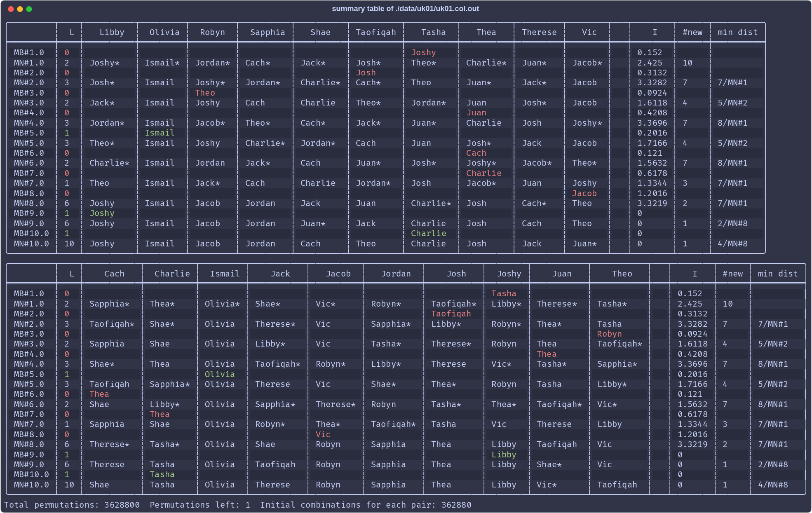Viewport: 812px width, 513px height.
Task: Click the 'Theo' column header in bottom table
Action: (x=622, y=274)
